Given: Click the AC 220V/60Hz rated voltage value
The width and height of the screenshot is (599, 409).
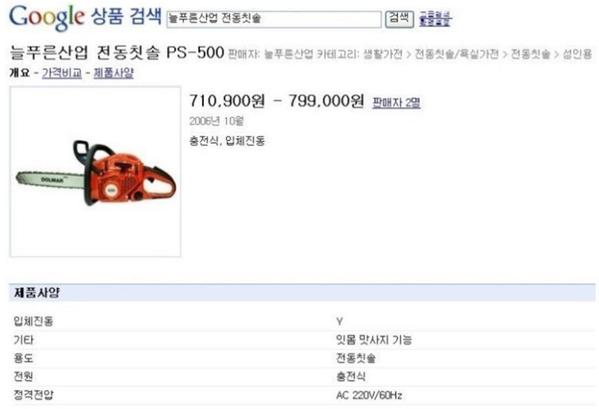Looking at the screenshot, I should 369,395.
